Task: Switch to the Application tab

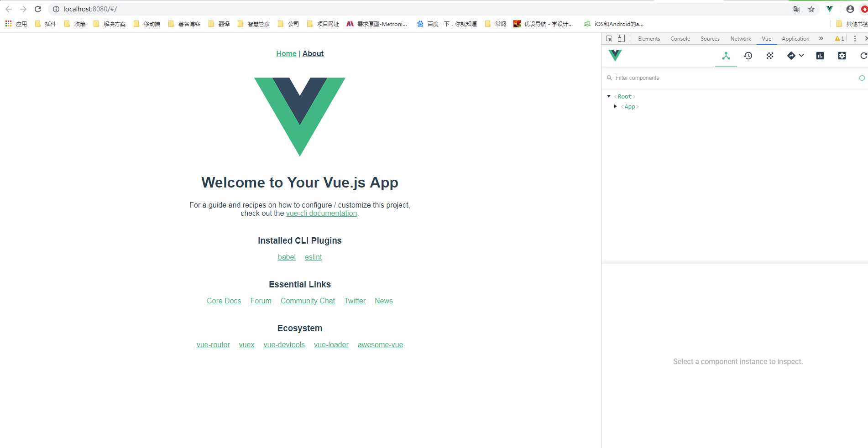Action: tap(795, 39)
